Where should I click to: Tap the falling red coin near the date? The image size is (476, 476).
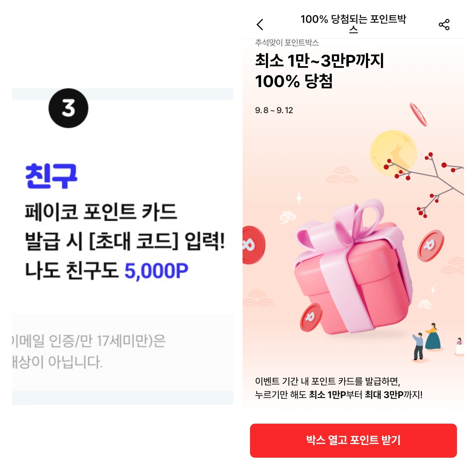point(418,115)
